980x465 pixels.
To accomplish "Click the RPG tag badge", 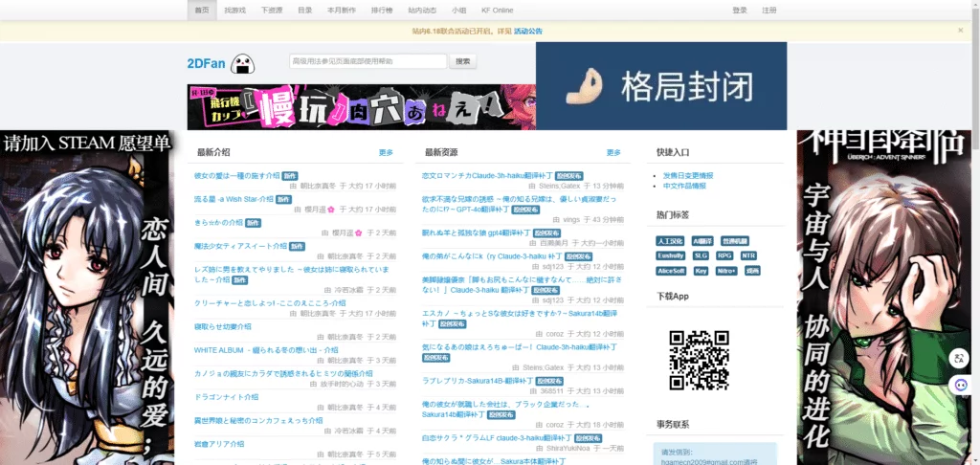I will (724, 255).
